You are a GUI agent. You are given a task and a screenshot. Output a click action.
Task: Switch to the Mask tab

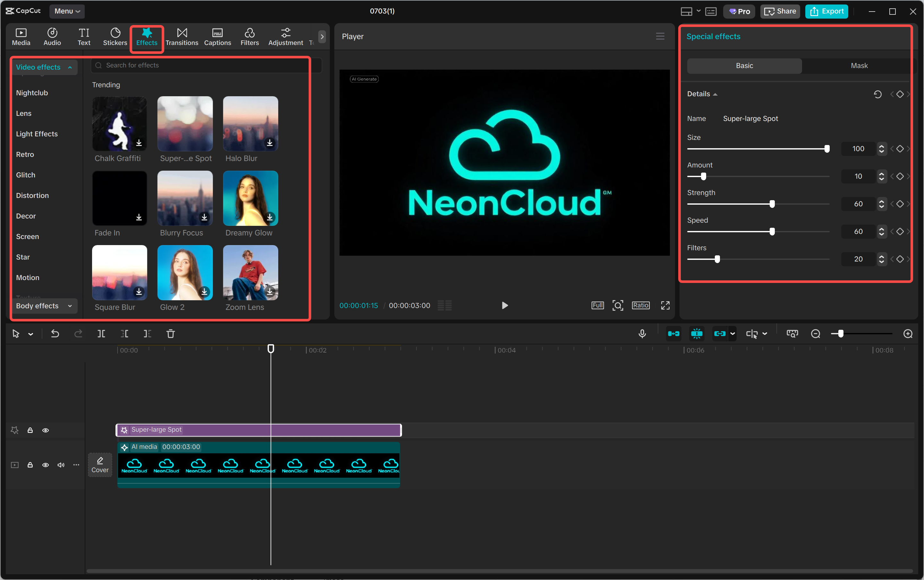[859, 65]
